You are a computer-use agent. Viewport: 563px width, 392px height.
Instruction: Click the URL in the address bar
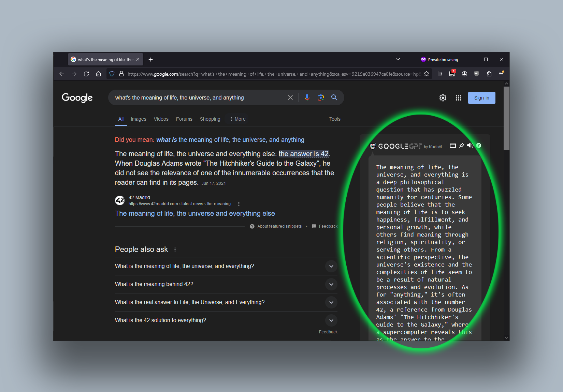point(274,74)
